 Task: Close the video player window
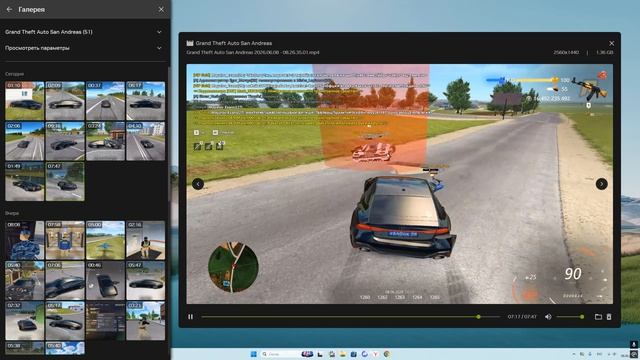tap(611, 43)
